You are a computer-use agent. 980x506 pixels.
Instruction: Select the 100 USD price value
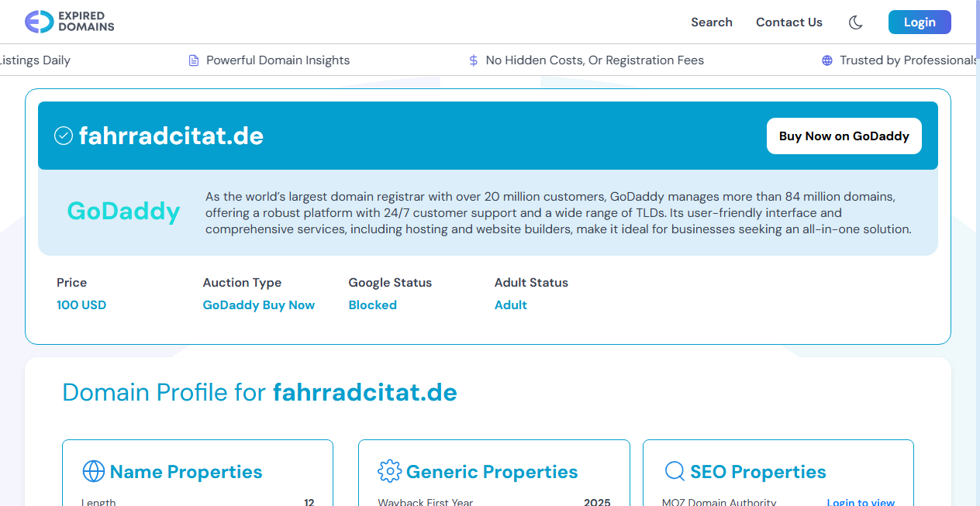pyautogui.click(x=81, y=305)
